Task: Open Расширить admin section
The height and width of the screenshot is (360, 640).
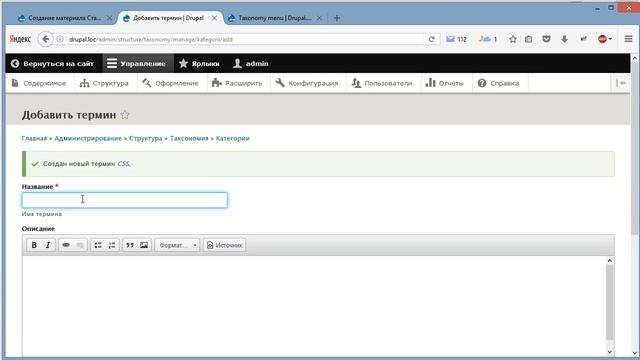Action: click(x=237, y=83)
